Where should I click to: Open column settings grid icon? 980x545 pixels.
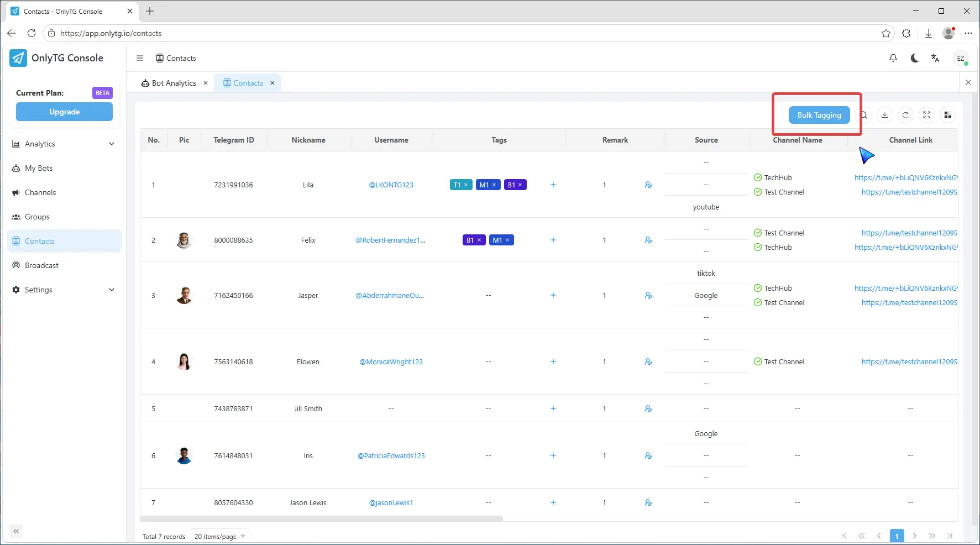(947, 115)
